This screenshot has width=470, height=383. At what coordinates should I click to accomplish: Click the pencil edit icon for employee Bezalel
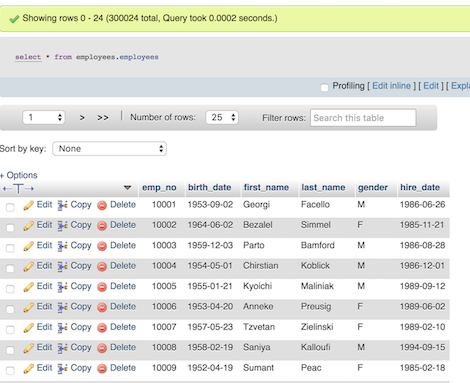[x=28, y=226]
